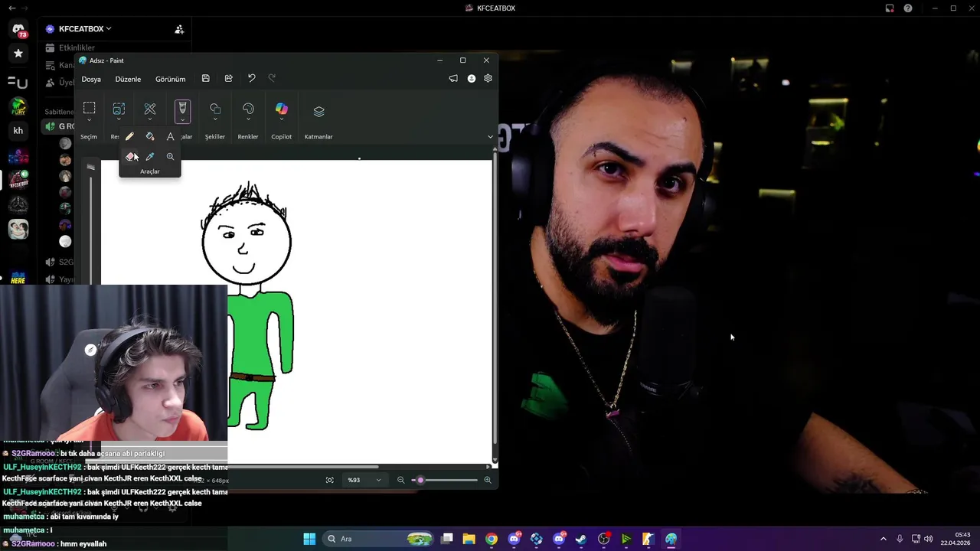The image size is (980, 551).
Task: Select the Pencil tool in Araçlar popup
Action: [129, 136]
